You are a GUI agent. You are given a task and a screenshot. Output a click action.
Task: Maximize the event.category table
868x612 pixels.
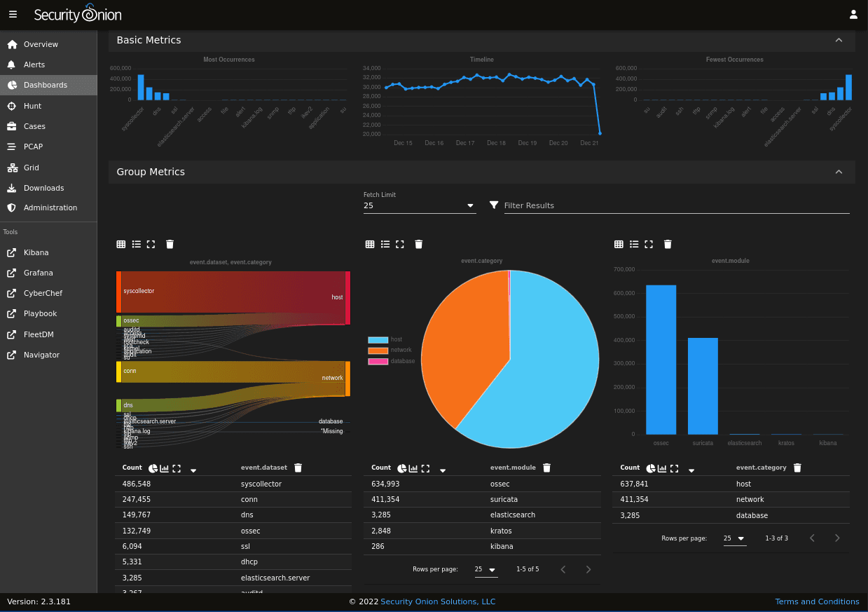click(x=674, y=468)
